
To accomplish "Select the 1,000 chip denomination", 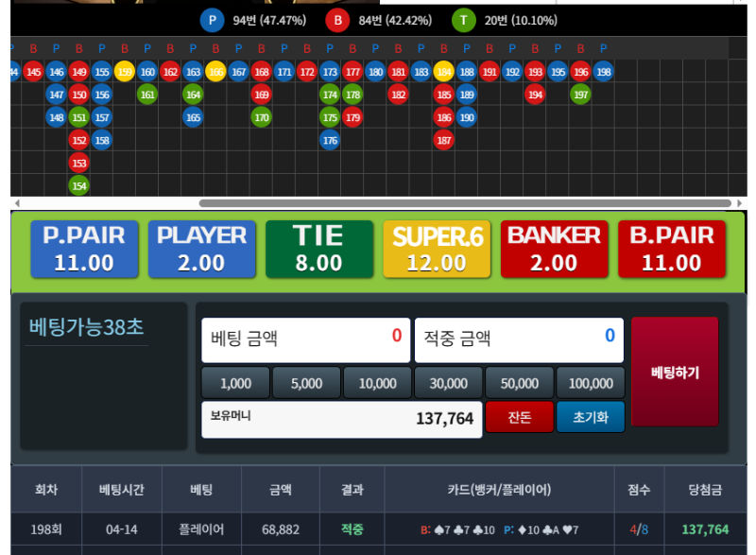I will tap(234, 383).
